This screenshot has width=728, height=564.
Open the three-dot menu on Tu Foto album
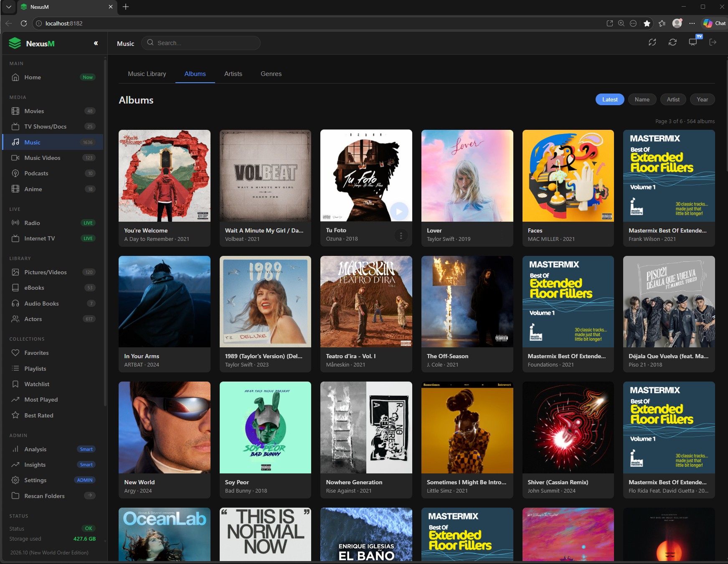click(x=401, y=235)
